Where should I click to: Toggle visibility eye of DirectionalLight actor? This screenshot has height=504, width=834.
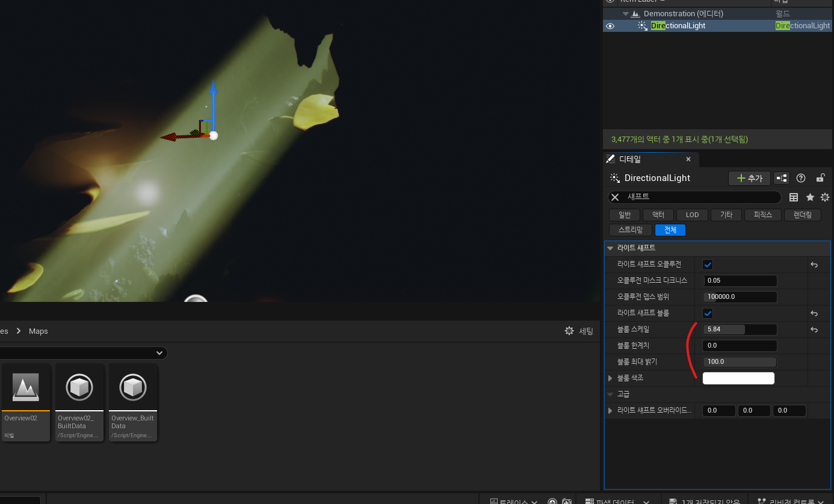(610, 26)
